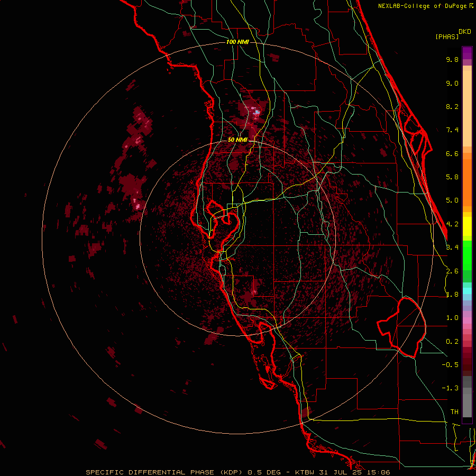This screenshot has height=476, width=476.
Task: Click the 6.6 legend value
Action: tap(452, 153)
